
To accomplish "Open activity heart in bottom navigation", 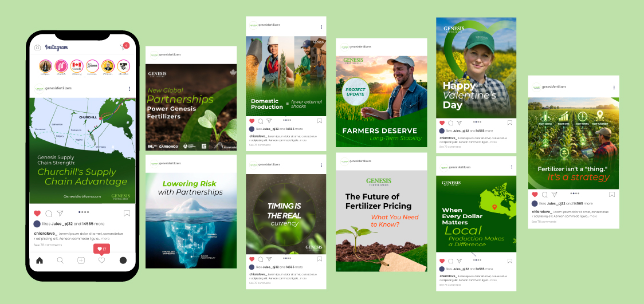I will point(102,260).
